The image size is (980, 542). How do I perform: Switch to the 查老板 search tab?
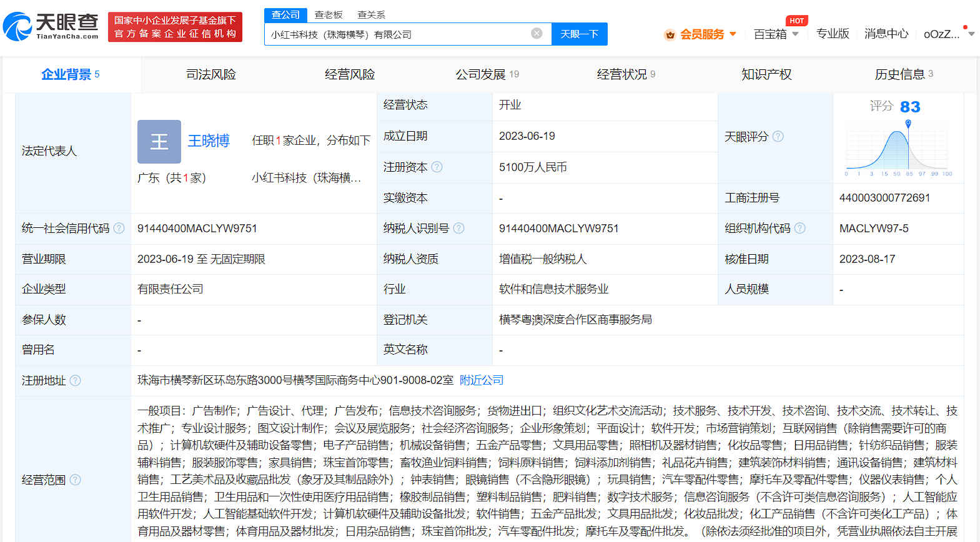click(x=329, y=14)
